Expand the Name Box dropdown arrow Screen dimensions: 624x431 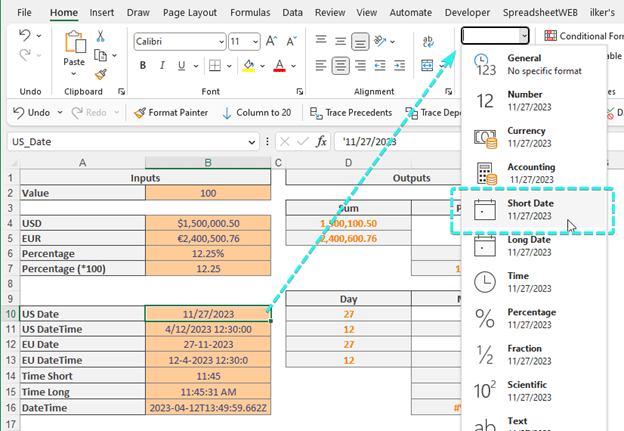252,142
